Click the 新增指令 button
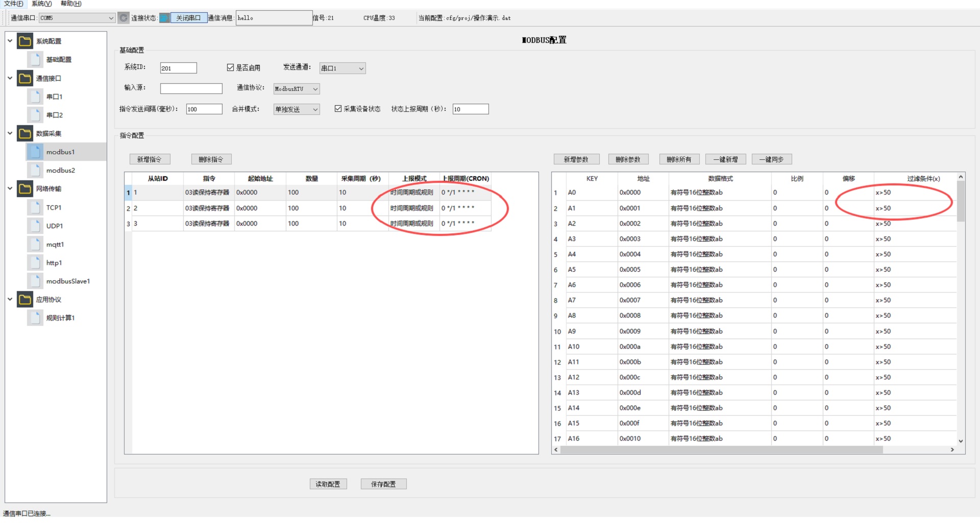This screenshot has height=525, width=980. coord(150,159)
